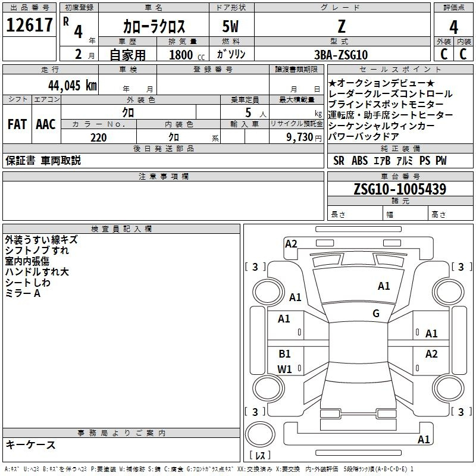Click the PS equipment code

(x=425, y=161)
